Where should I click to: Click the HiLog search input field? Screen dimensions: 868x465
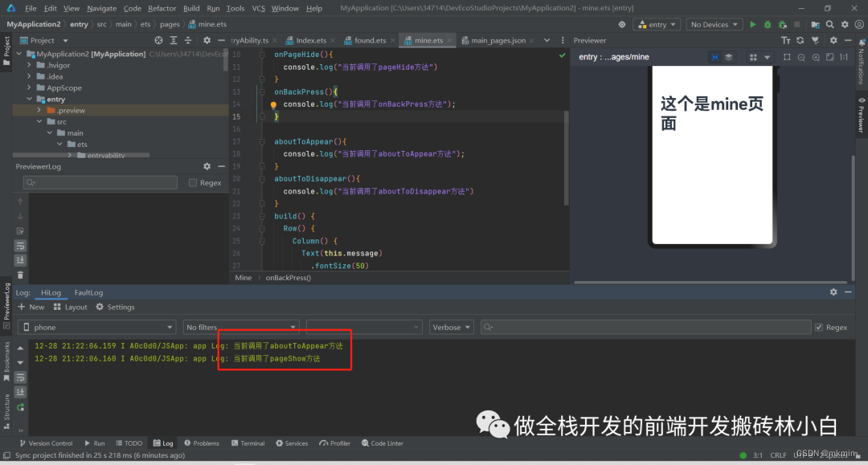[645, 328]
